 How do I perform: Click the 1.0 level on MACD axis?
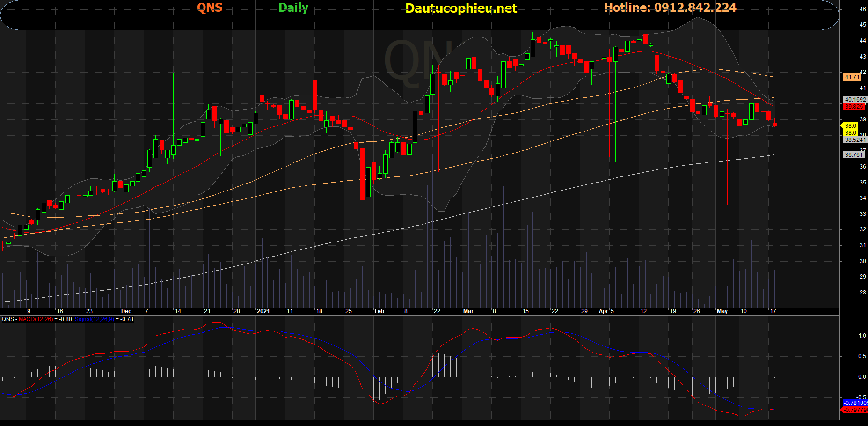[x=862, y=336]
